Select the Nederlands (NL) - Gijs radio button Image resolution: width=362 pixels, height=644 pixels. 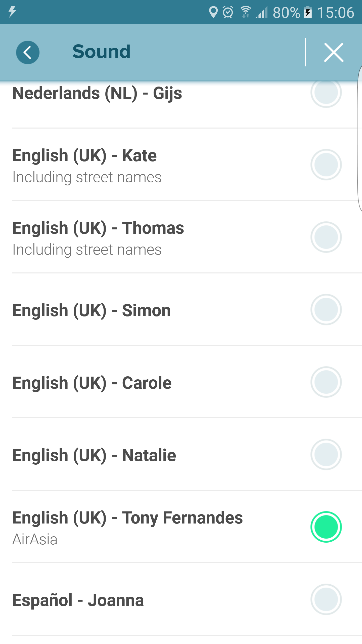pyautogui.click(x=326, y=92)
